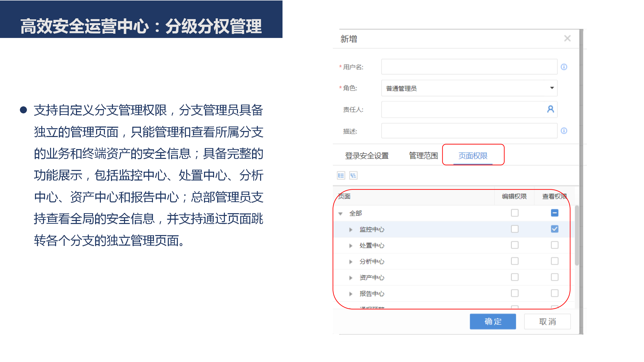Check the 编辑权限 box for 全部
This screenshot has width=644, height=362.
514,213
